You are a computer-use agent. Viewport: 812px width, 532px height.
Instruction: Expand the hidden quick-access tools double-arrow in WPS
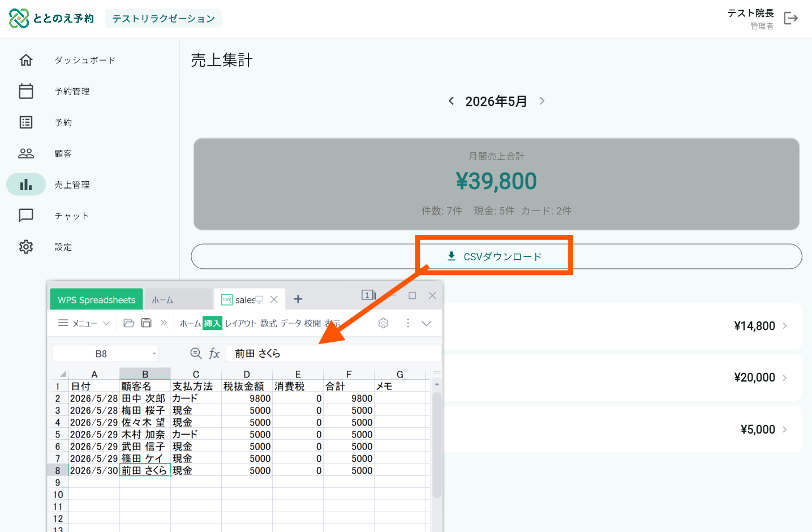(164, 323)
